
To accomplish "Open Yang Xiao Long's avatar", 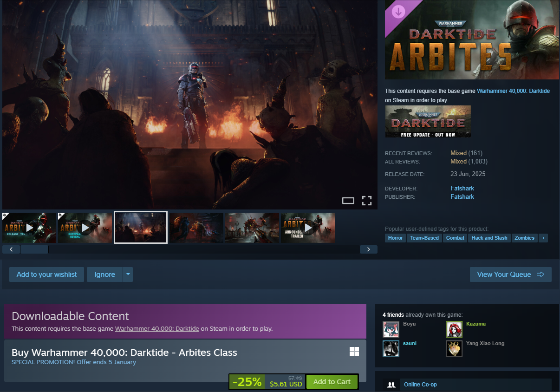I will coord(454,348).
